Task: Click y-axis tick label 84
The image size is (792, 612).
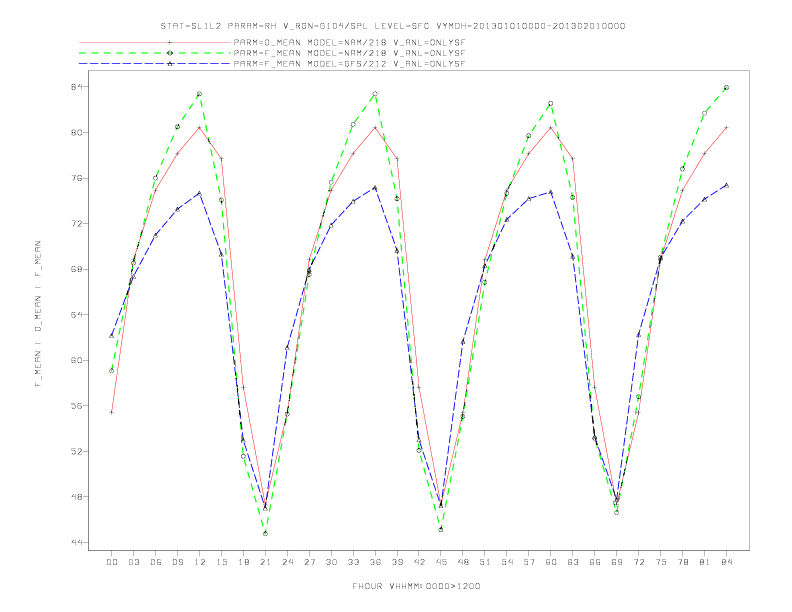Action: pyautogui.click(x=77, y=87)
